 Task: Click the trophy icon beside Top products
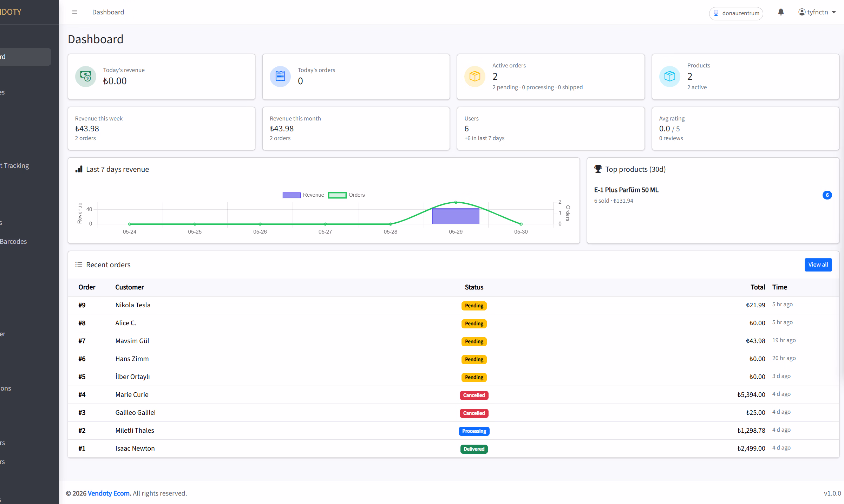pyautogui.click(x=598, y=169)
